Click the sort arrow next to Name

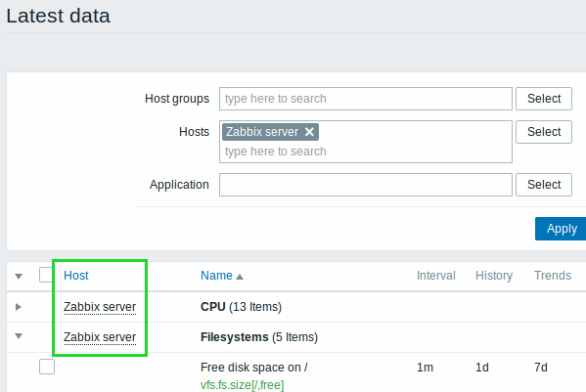pyautogui.click(x=240, y=277)
